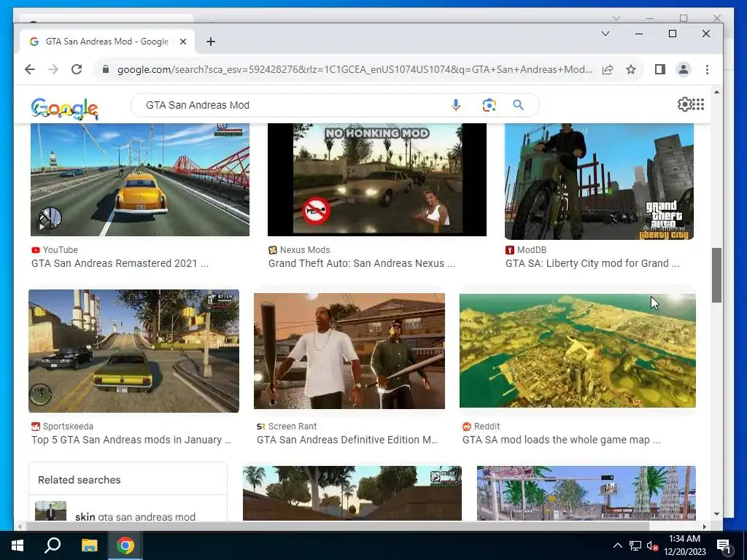
Task: Open the notification center icon
Action: point(724,546)
